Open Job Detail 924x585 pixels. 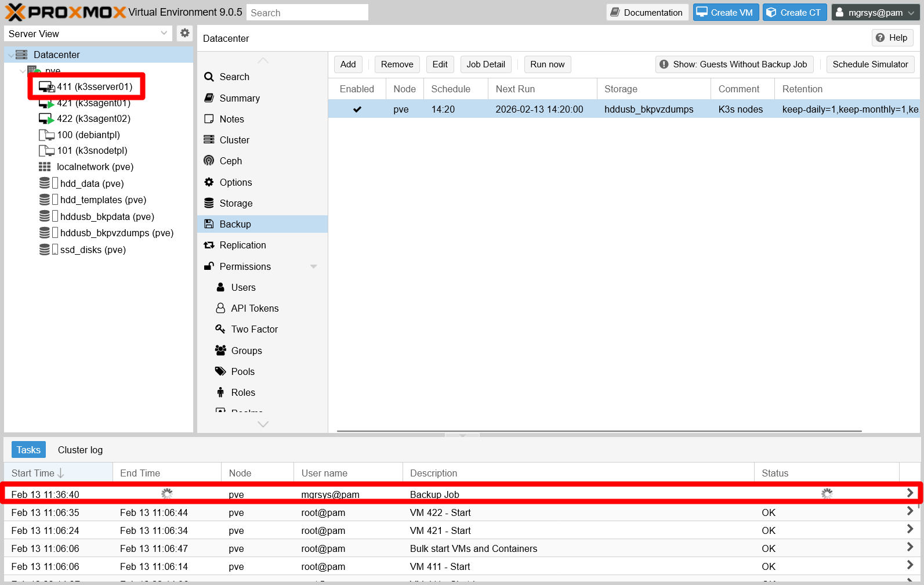pos(486,64)
